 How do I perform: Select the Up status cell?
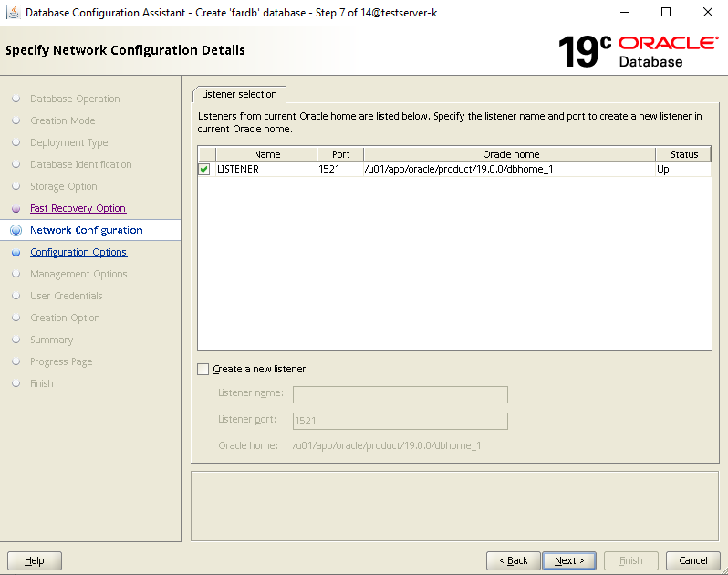(683, 169)
